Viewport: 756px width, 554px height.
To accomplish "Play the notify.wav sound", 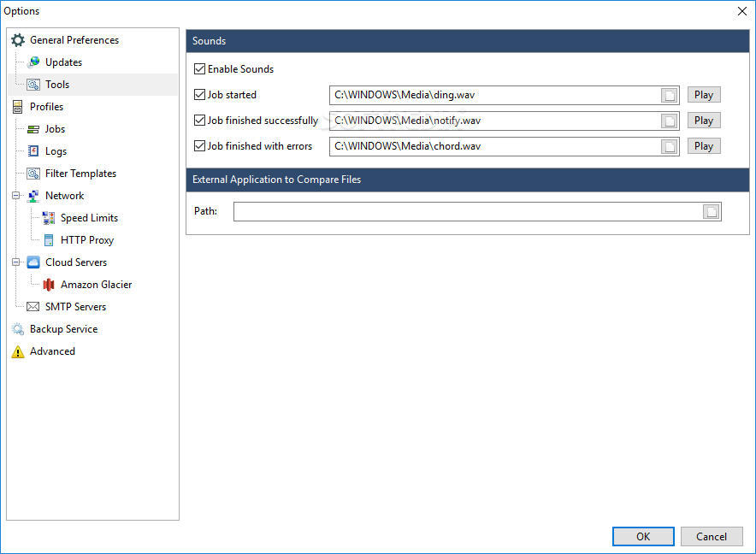I will [x=704, y=121].
